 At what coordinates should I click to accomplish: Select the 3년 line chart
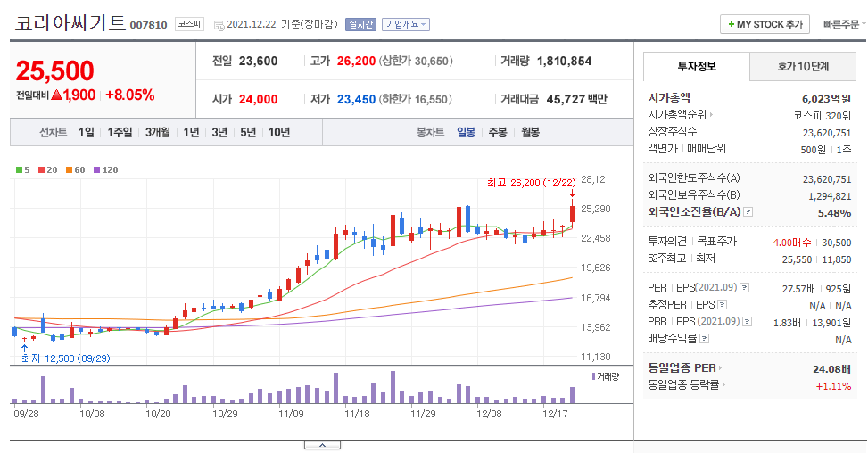(x=219, y=132)
